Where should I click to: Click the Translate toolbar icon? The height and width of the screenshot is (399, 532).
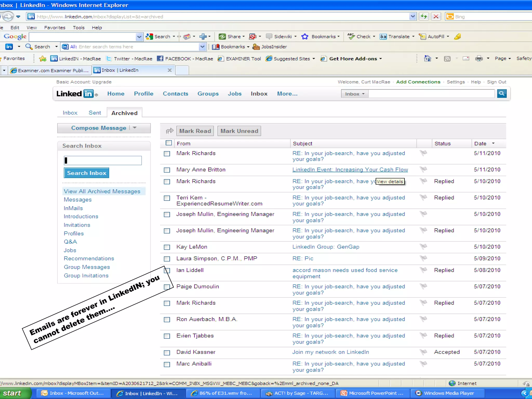[383, 37]
